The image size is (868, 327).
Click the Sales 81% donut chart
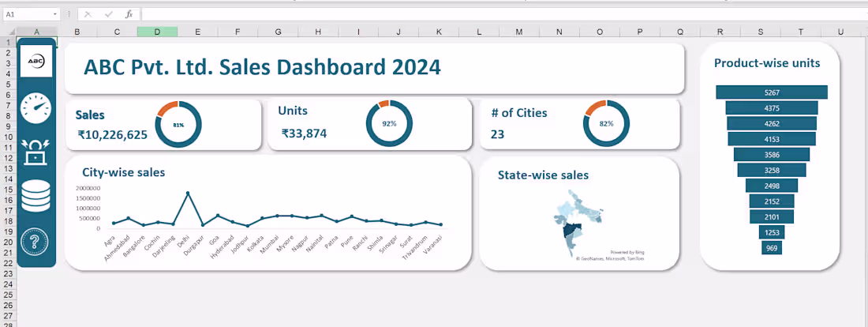178,125
